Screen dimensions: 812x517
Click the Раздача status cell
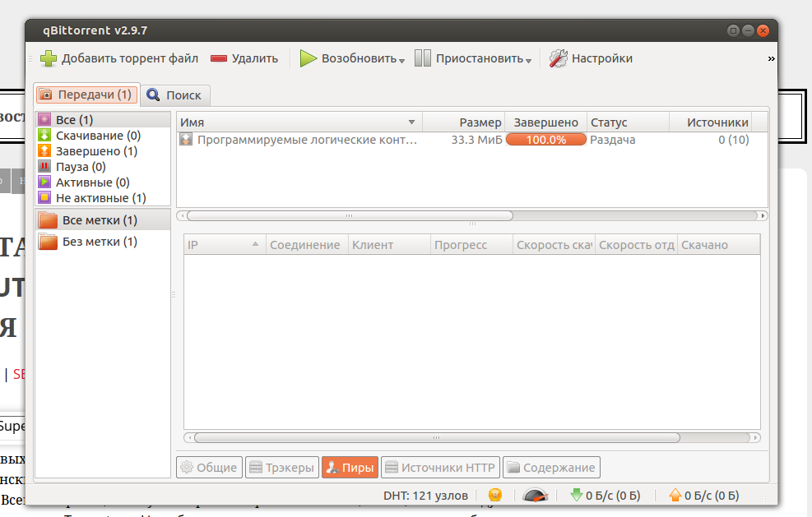click(613, 140)
